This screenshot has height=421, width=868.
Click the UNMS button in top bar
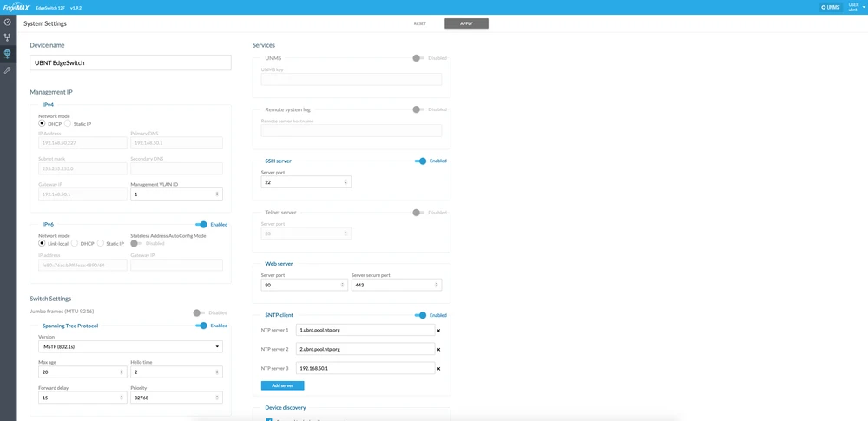[x=830, y=7]
